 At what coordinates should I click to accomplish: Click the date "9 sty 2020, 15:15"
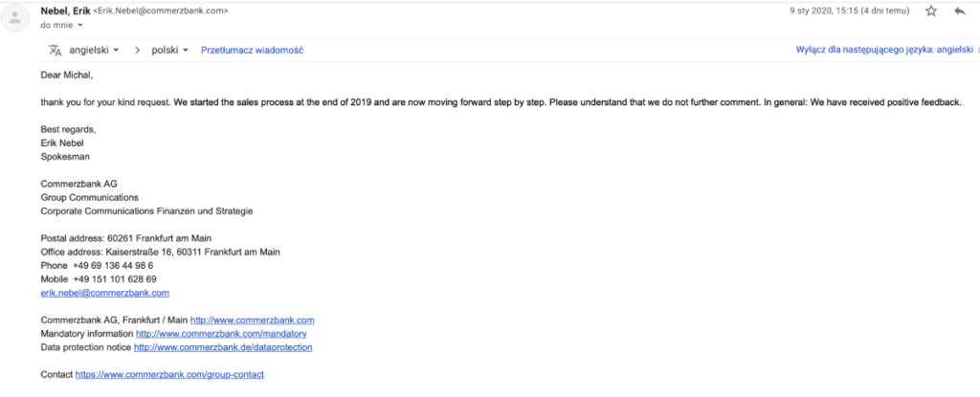826,11
